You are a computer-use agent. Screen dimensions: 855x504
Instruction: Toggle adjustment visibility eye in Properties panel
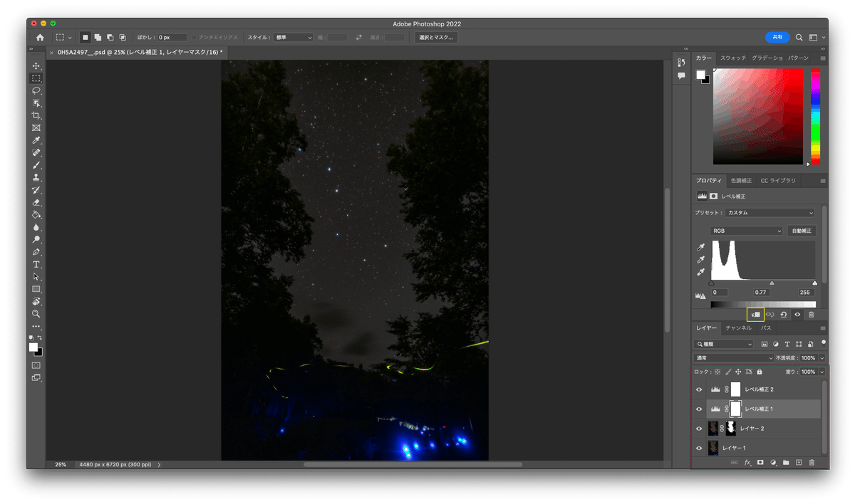797,314
